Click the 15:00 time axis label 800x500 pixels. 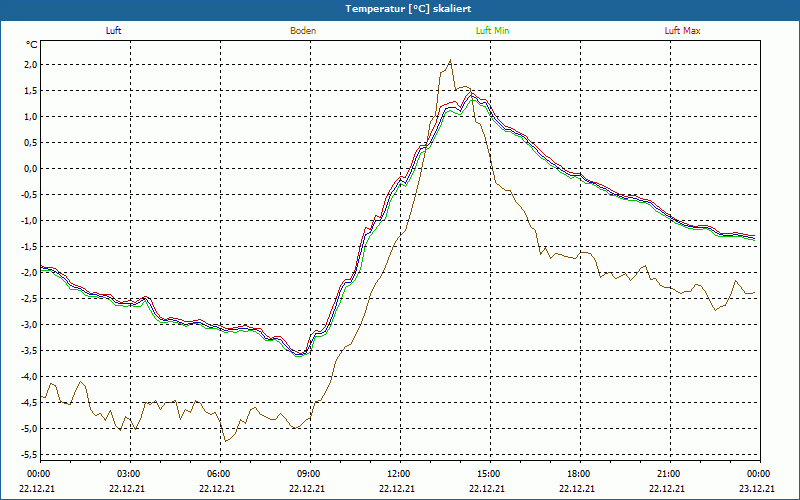tap(489, 474)
